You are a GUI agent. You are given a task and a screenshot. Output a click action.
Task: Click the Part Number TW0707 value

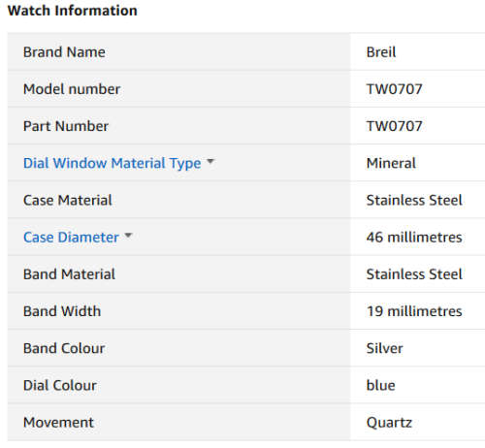pyautogui.click(x=394, y=126)
